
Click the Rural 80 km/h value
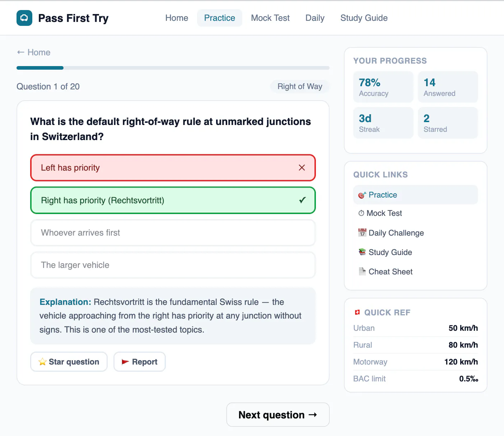463,345
